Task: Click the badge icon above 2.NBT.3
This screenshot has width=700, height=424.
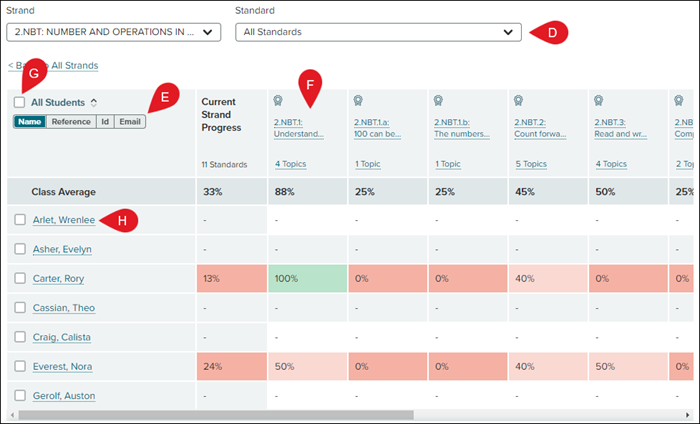Action: point(599,100)
